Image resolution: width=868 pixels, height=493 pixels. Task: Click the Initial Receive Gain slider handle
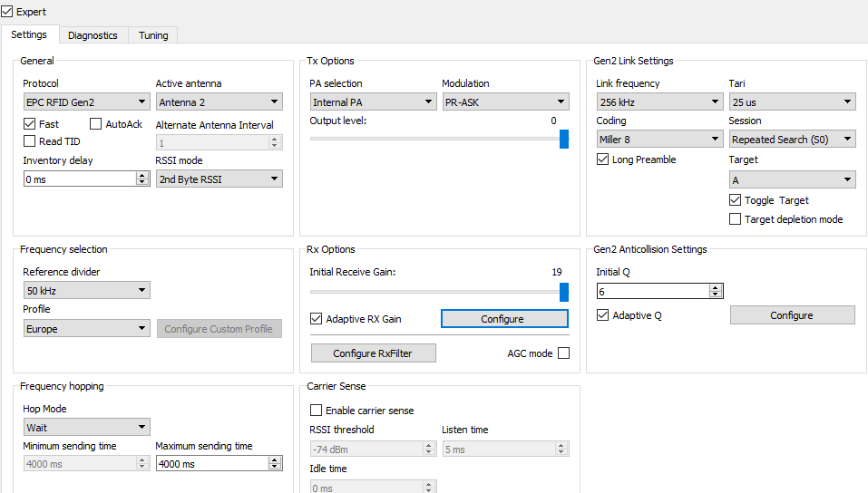point(564,292)
